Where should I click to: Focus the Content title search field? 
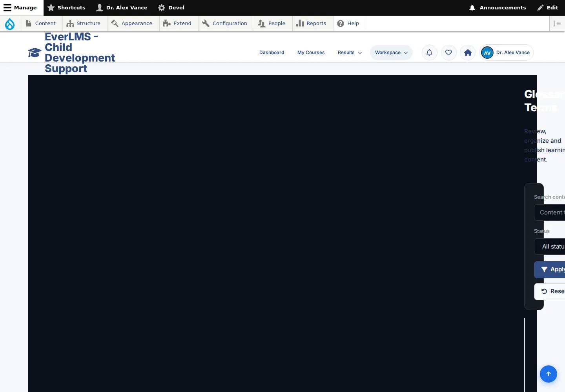[x=550, y=212]
